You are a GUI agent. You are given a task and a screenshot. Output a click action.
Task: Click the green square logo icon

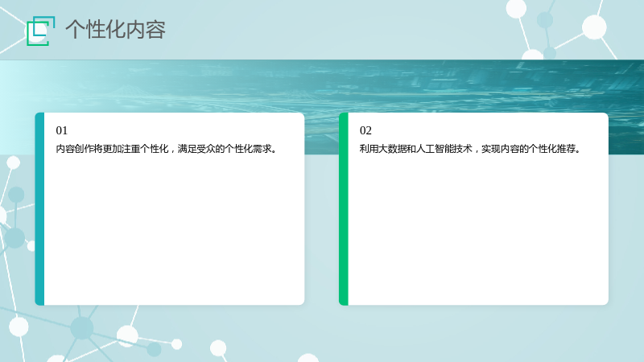coord(41,31)
